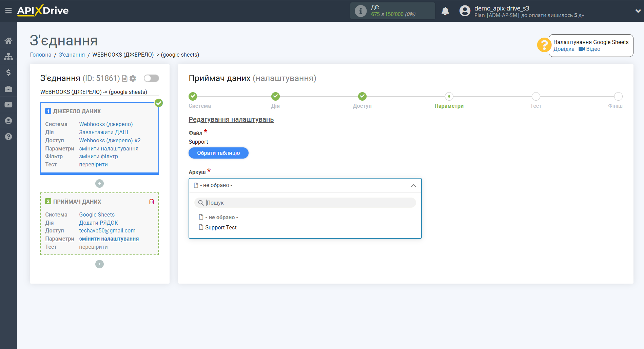This screenshot has width=644, height=349.
Task: Collapse the Аркуш dropdown
Action: [x=413, y=185]
